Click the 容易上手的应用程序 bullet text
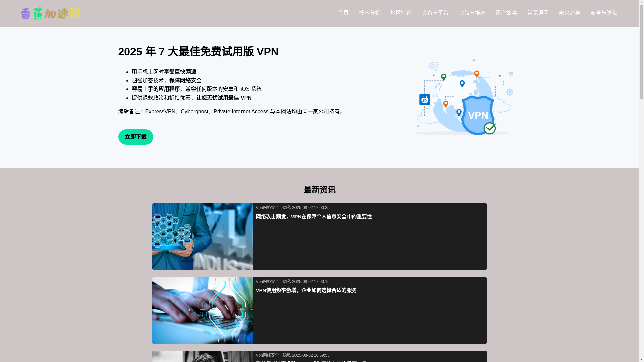The height and width of the screenshot is (362, 644). click(156, 89)
